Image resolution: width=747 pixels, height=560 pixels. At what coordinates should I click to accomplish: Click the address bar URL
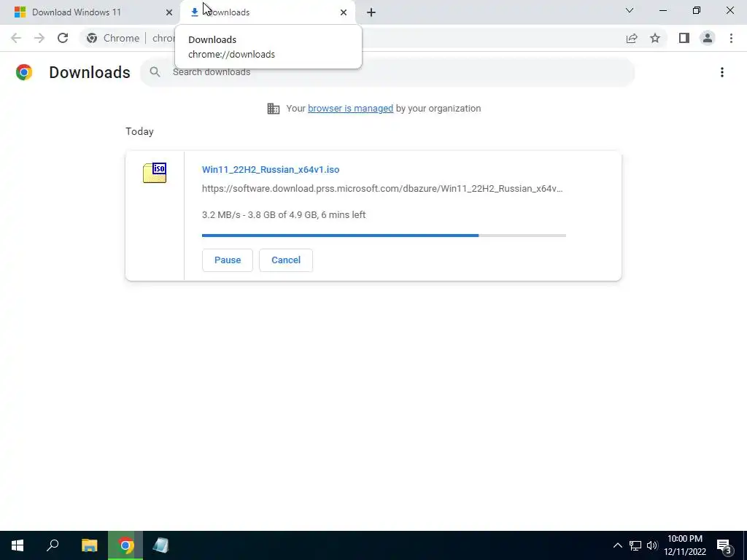[163, 38]
